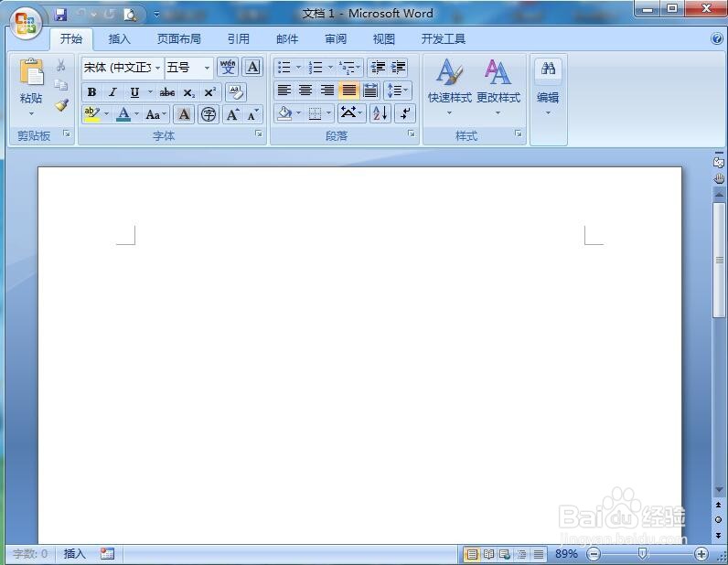Insert enclosed character (字 in circle)
Screen dimensions: 728x565
(x=209, y=114)
